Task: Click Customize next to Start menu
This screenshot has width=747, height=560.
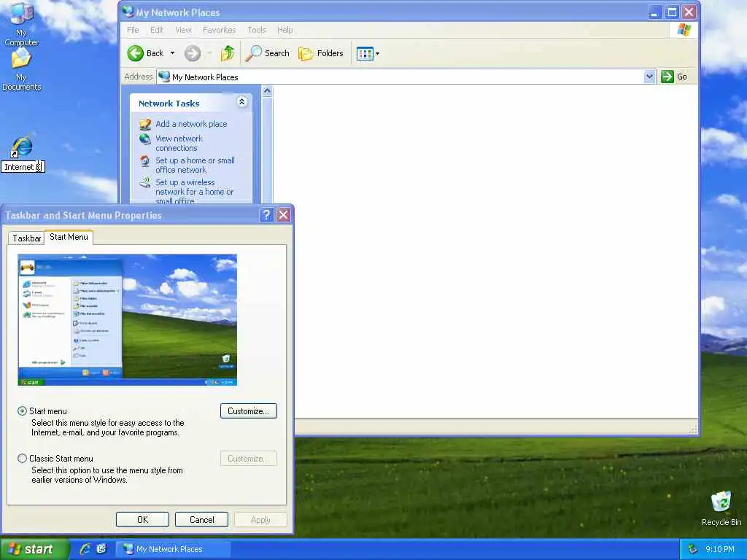Action: click(248, 411)
